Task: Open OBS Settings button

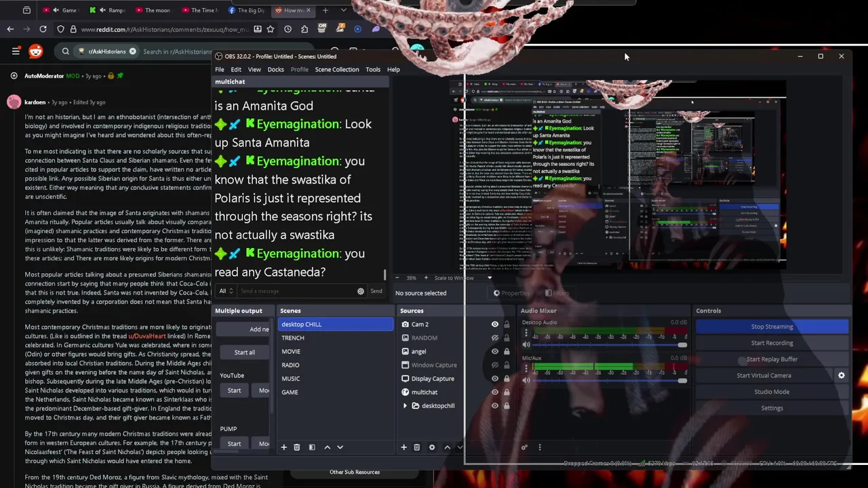Action: point(772,408)
